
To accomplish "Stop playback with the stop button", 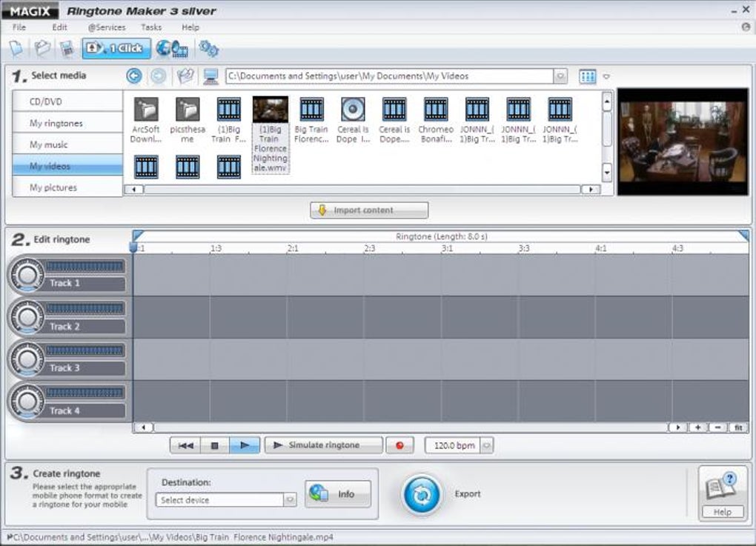I will coord(215,445).
